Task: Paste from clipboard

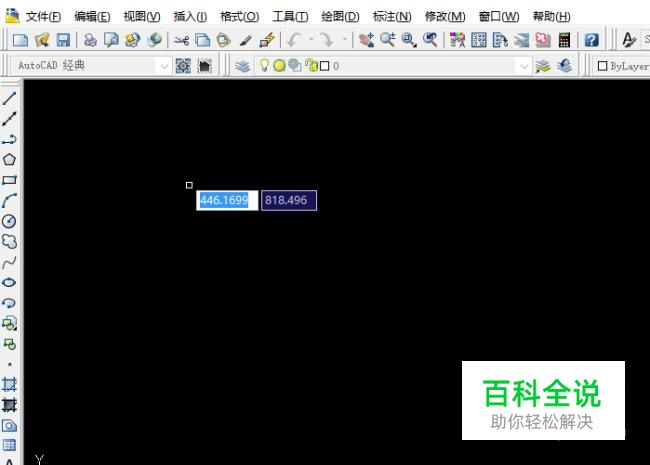Action: (x=224, y=40)
